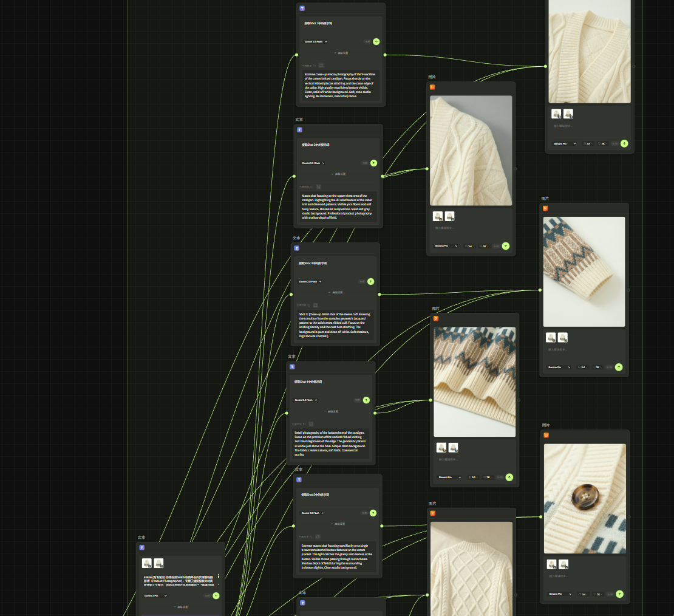Click the purple T icon on the Shot 2 text node
This screenshot has height=616, width=674.
pyautogui.click(x=299, y=130)
